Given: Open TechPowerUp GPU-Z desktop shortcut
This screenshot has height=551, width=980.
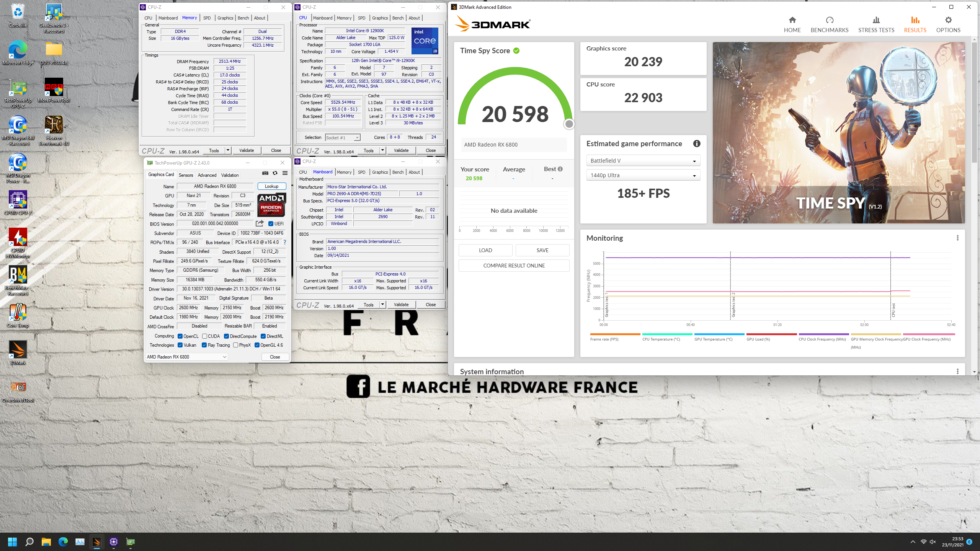Looking at the screenshot, I should coord(18,93).
